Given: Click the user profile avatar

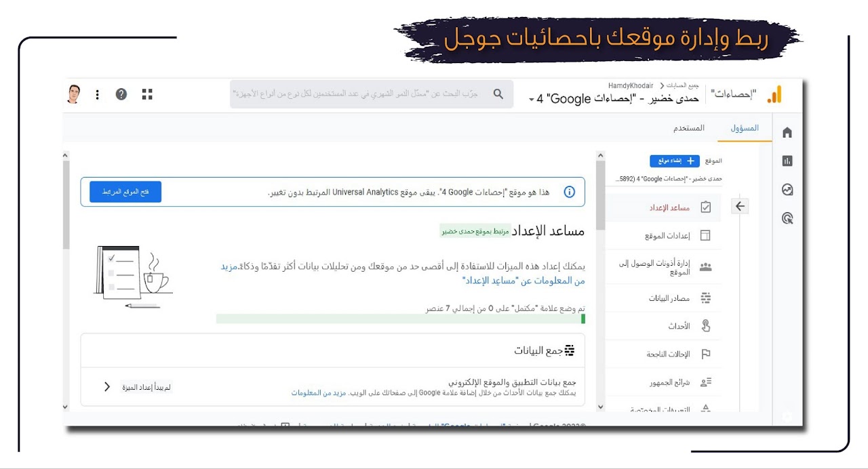Looking at the screenshot, I should point(74,94).
